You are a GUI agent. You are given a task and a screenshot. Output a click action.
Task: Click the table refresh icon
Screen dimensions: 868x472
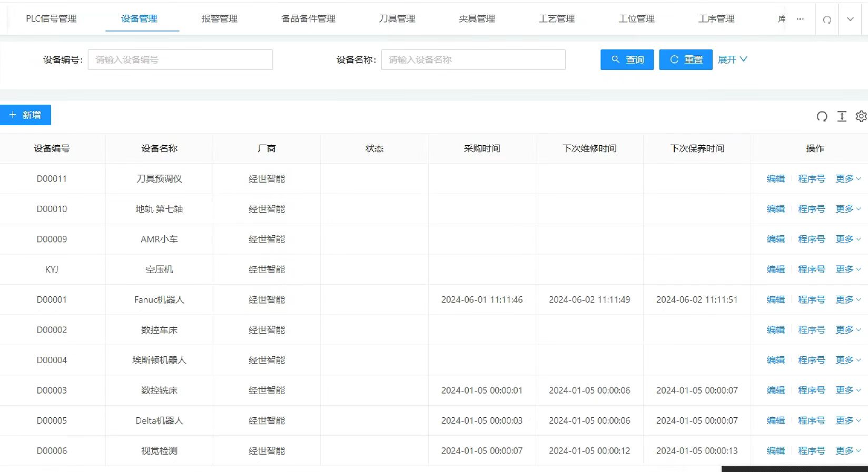pos(822,116)
